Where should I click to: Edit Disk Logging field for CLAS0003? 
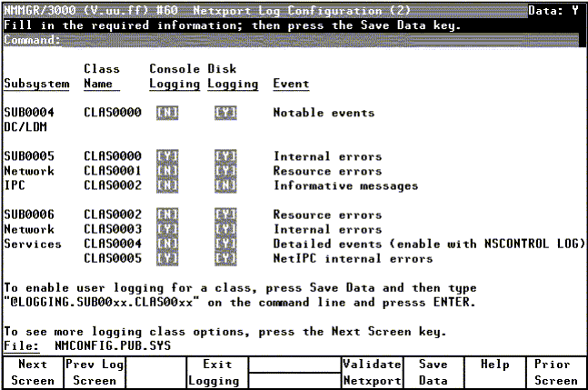click(x=225, y=229)
